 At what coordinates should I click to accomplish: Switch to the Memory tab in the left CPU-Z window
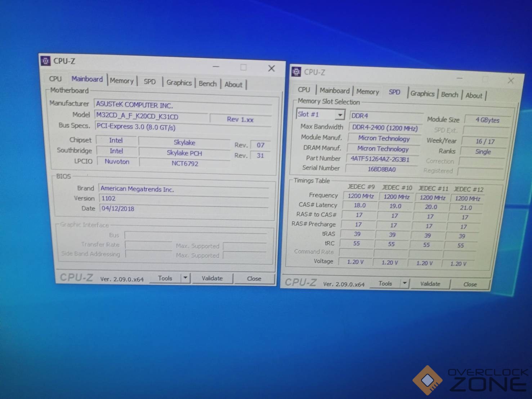pyautogui.click(x=122, y=81)
